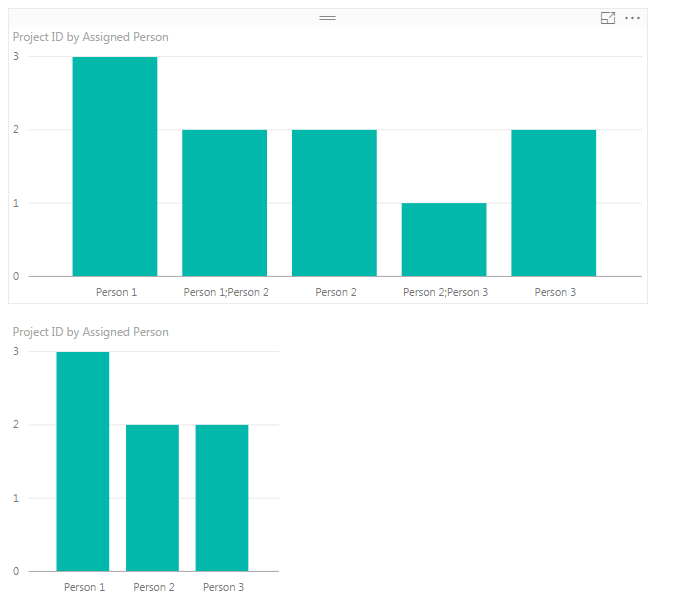The width and height of the screenshot is (683, 610).
Task: Click 'Person 1;Person 2' axis label
Action: click(226, 292)
